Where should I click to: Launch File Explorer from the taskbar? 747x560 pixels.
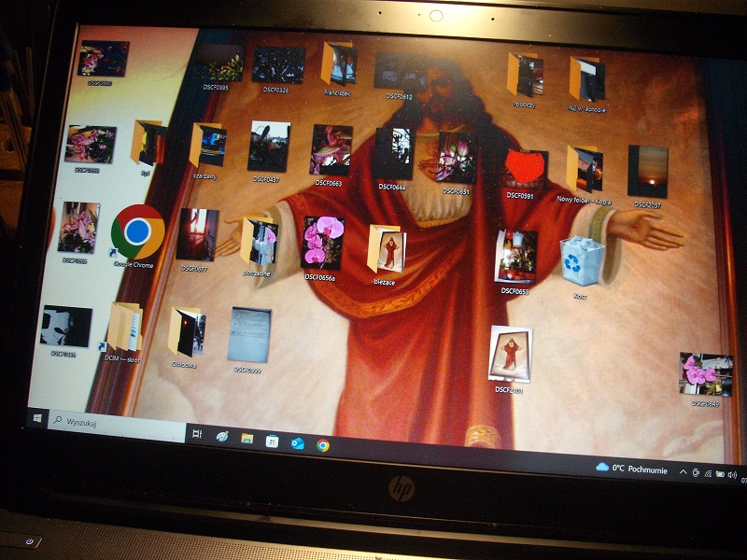(247, 438)
